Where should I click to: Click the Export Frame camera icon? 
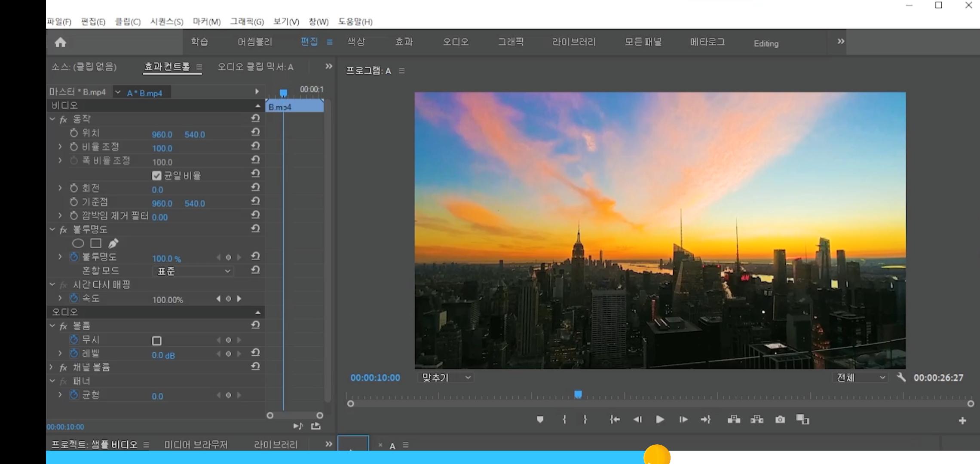(x=780, y=419)
